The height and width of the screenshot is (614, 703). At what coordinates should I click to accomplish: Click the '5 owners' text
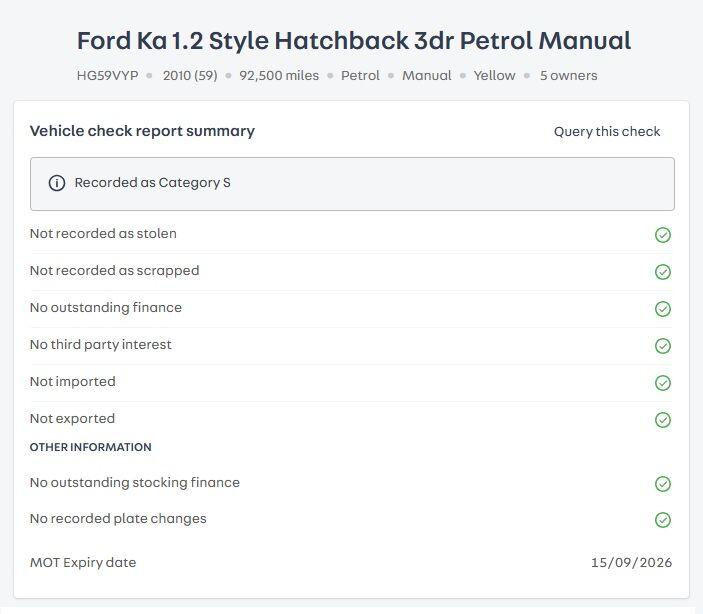[x=568, y=75]
